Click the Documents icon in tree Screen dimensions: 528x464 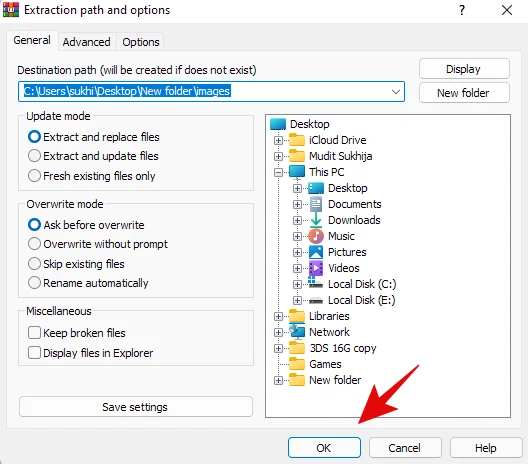pos(316,204)
